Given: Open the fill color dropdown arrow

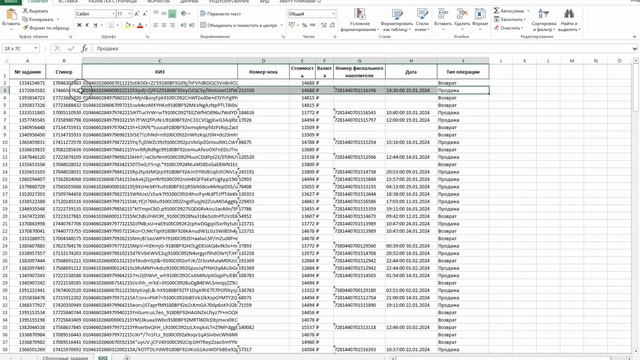Looking at the screenshot, I should coord(133,25).
